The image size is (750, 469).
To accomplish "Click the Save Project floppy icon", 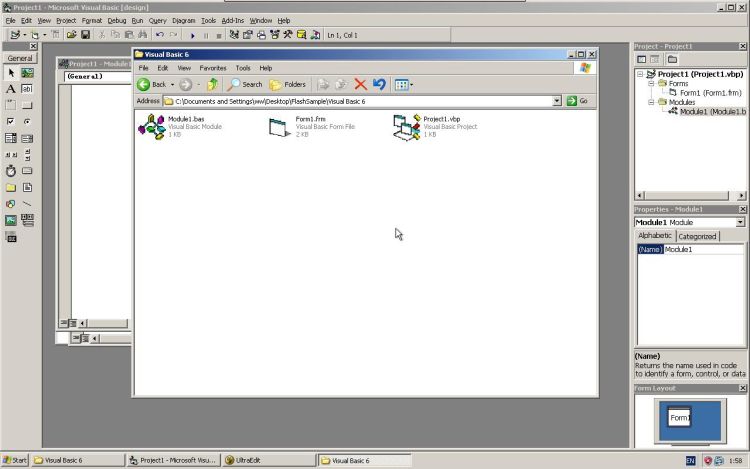I will tap(86, 35).
